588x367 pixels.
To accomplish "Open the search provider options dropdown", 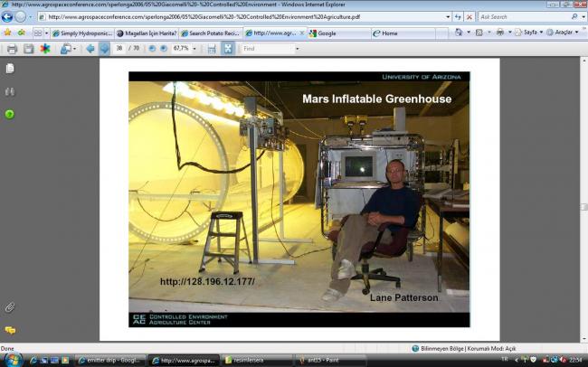I will 583,17.
